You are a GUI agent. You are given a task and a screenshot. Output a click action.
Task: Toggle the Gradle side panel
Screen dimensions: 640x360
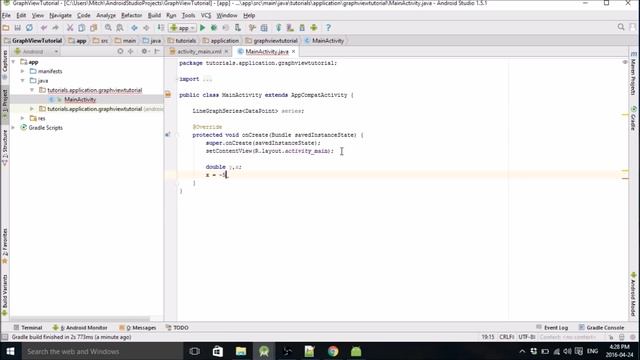[633, 118]
